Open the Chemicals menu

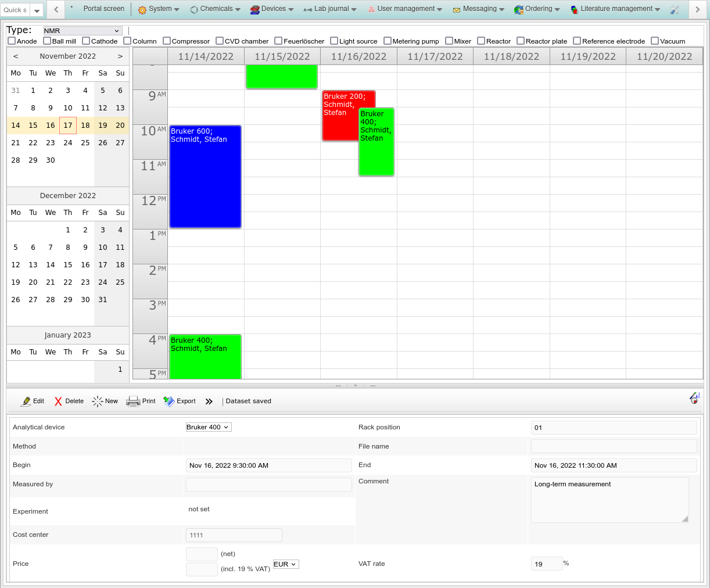216,9
